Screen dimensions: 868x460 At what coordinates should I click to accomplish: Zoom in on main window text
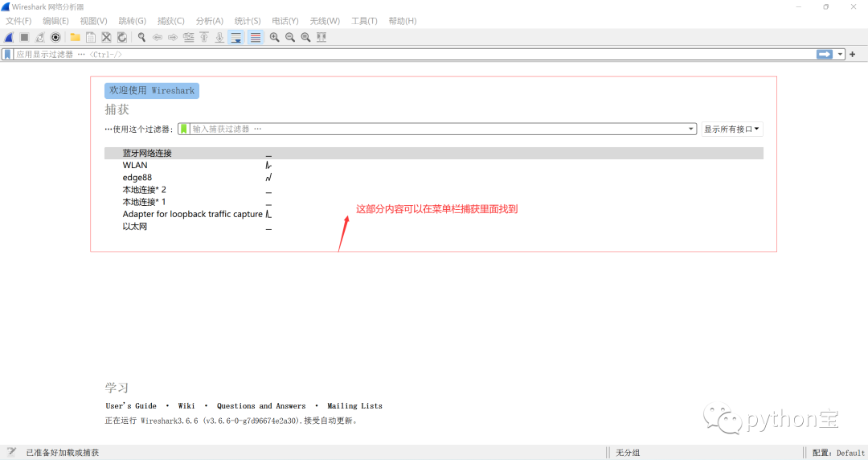[275, 37]
